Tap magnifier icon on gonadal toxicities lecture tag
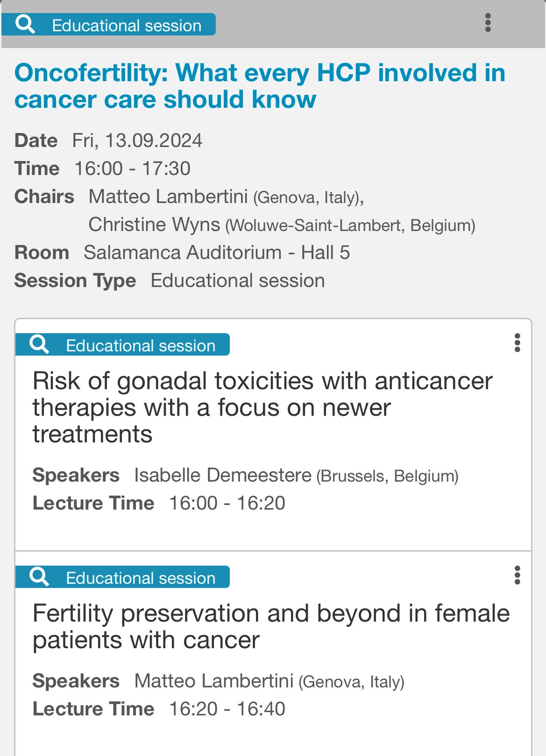This screenshot has height=756, width=546. 39,345
